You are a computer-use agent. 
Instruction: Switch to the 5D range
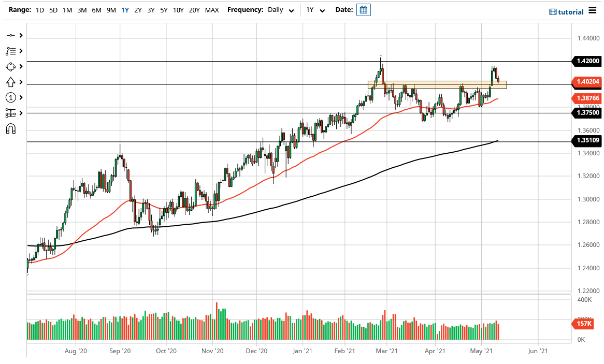point(53,10)
